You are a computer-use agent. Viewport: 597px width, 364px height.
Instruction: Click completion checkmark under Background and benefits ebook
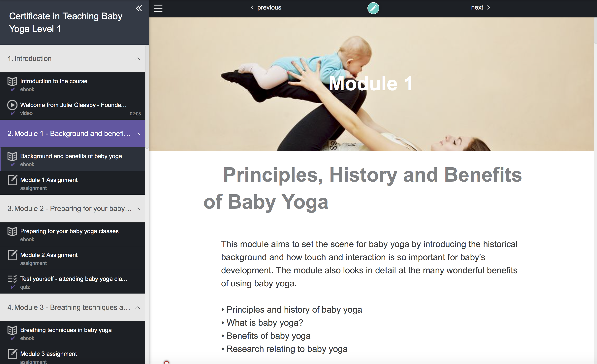13,165
